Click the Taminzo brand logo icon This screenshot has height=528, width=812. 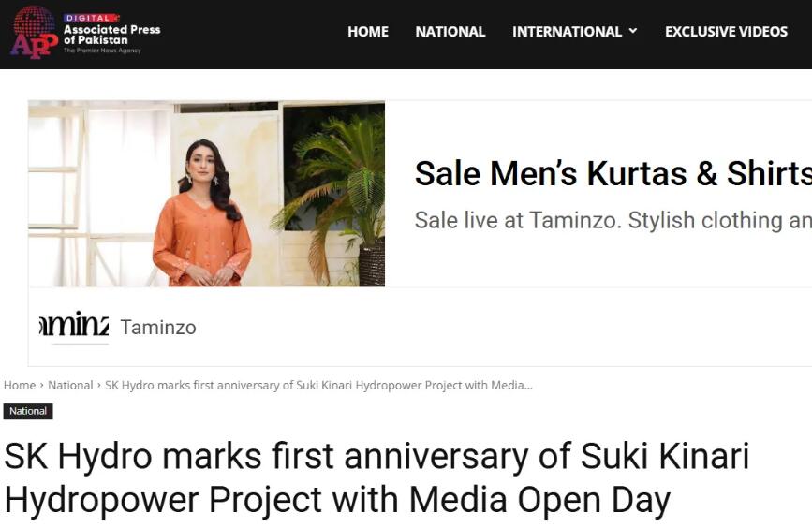74,326
